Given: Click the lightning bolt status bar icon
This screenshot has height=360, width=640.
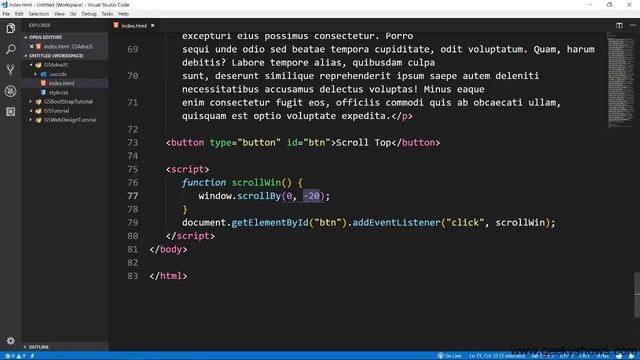Looking at the screenshot, I should [32, 356].
